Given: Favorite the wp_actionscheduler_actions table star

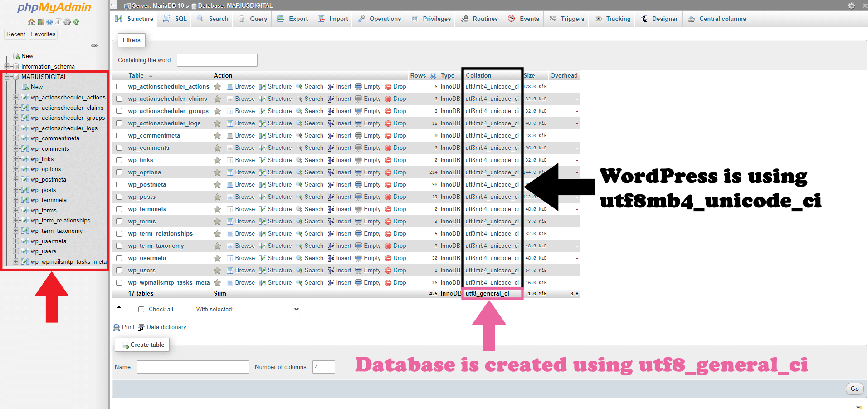Looking at the screenshot, I should point(217,87).
